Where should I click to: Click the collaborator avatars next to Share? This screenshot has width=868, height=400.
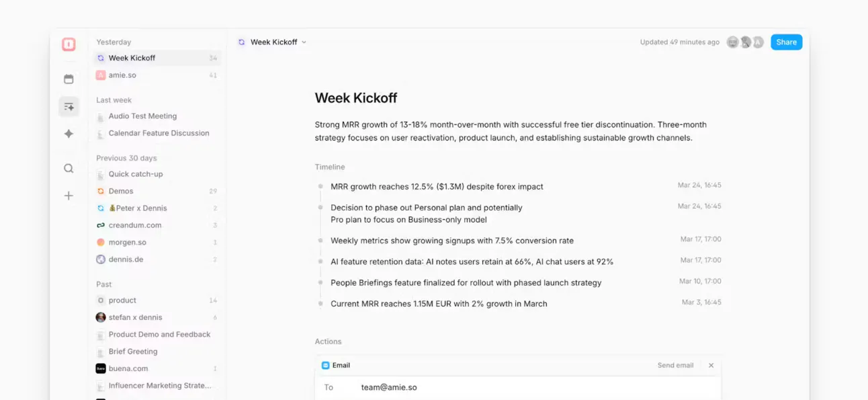pyautogui.click(x=745, y=42)
